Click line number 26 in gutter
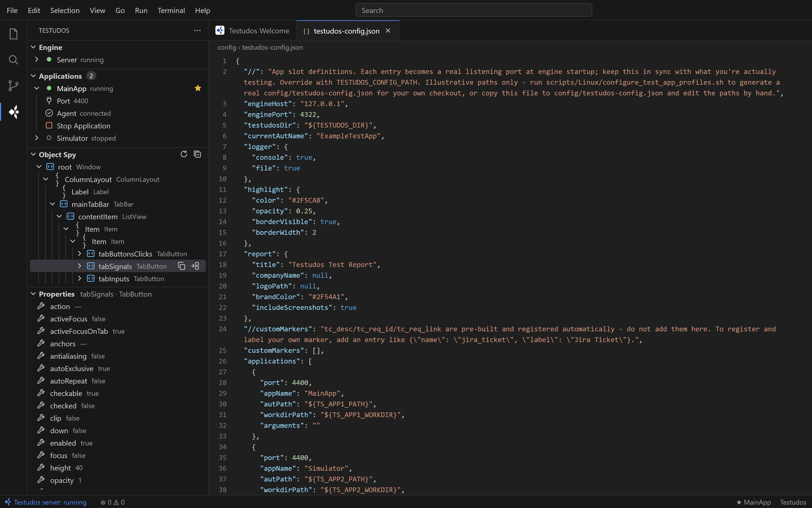This screenshot has height=508, width=812. pos(222,361)
